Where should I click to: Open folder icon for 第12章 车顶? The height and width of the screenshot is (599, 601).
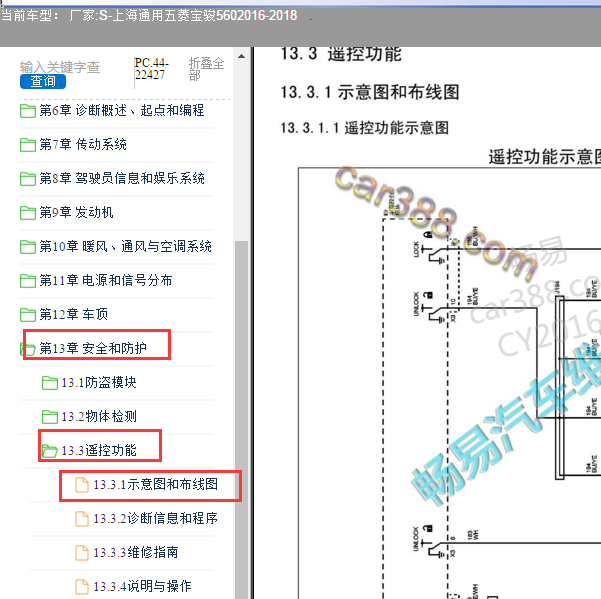[x=28, y=315]
